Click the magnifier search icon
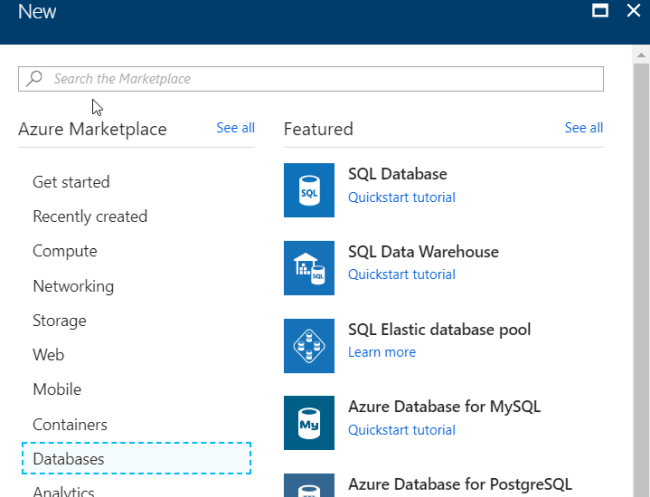650x497 pixels. point(34,78)
